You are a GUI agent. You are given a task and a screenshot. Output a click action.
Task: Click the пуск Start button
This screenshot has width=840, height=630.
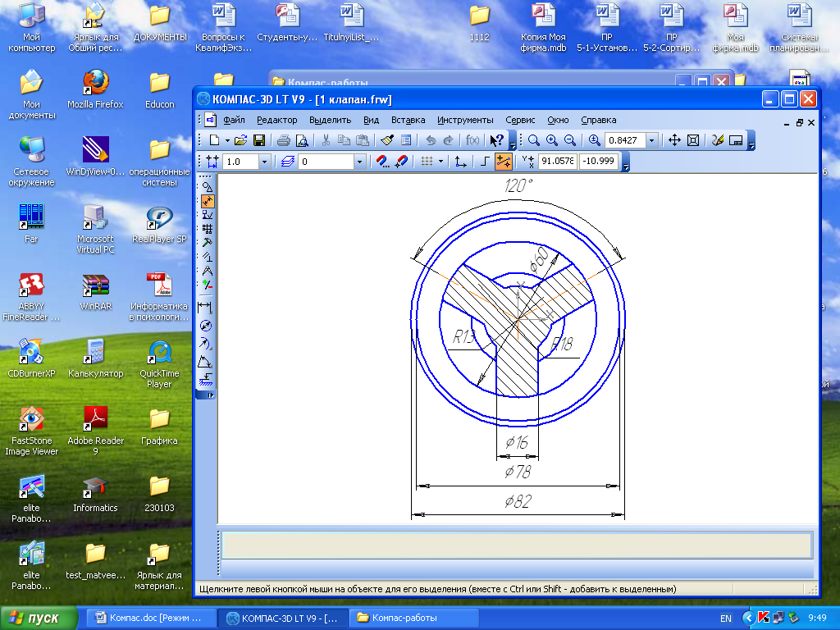38,618
